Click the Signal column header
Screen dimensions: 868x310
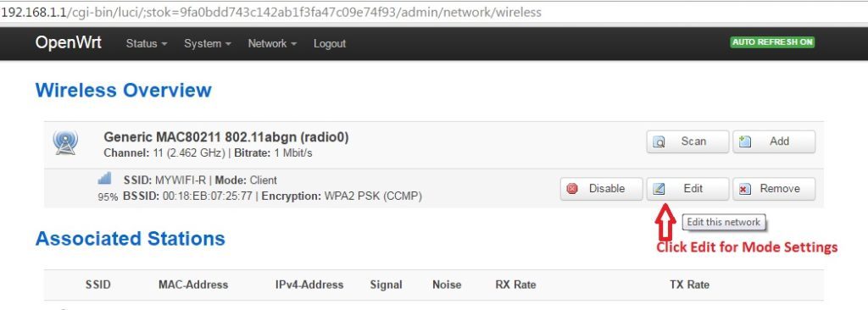(x=386, y=285)
